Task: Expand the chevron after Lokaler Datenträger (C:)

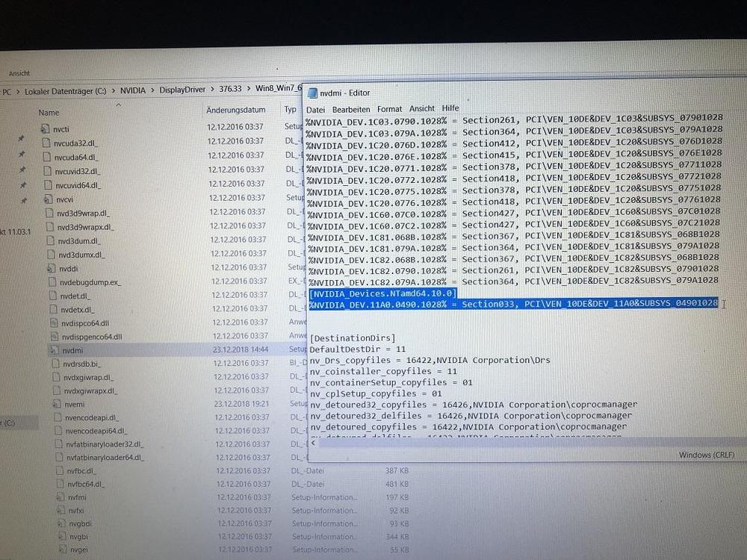Action: coord(113,91)
